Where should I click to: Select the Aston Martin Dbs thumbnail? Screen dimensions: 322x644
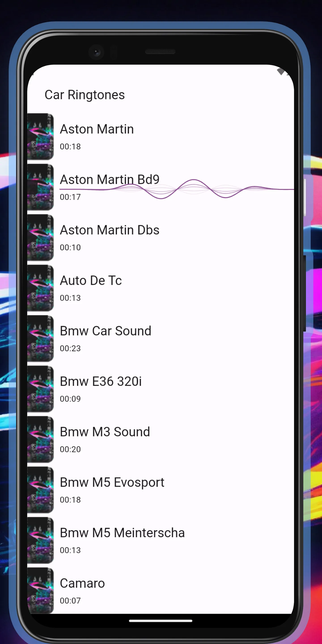(40, 237)
